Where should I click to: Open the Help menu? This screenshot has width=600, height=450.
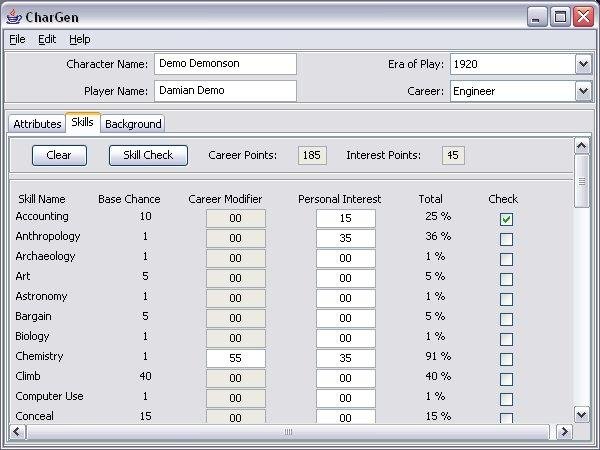pyautogui.click(x=80, y=39)
